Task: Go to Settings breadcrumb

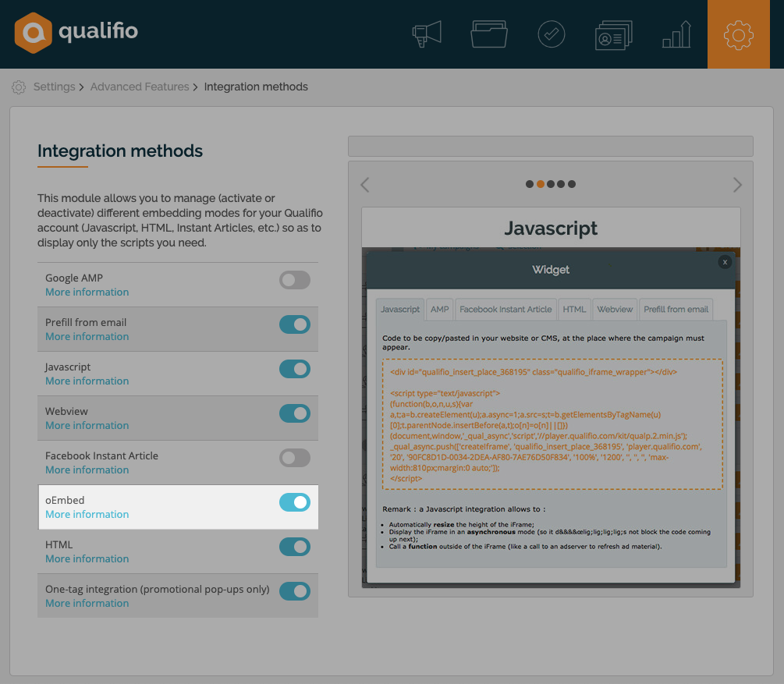Action: coord(54,87)
